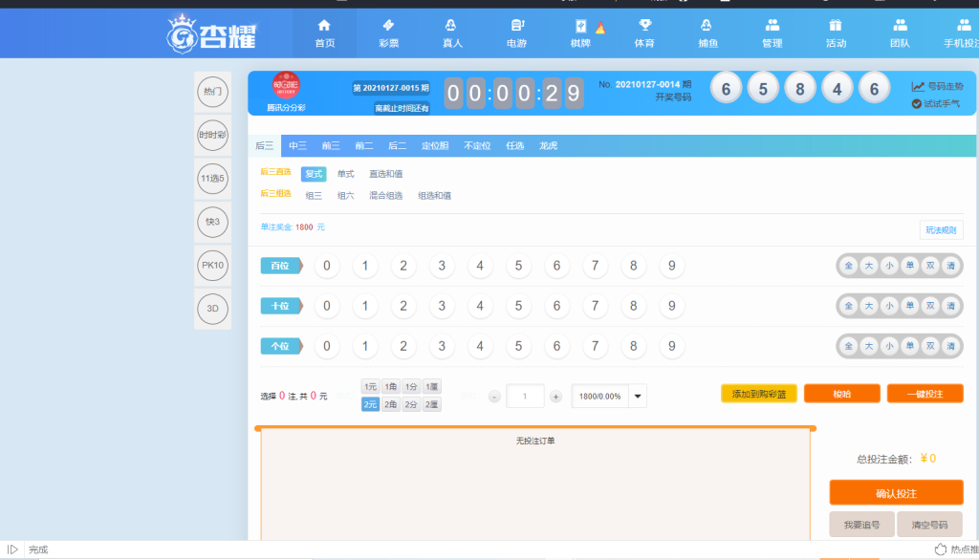Switch bet unit to 1元
The height and width of the screenshot is (560, 979).
coord(369,387)
